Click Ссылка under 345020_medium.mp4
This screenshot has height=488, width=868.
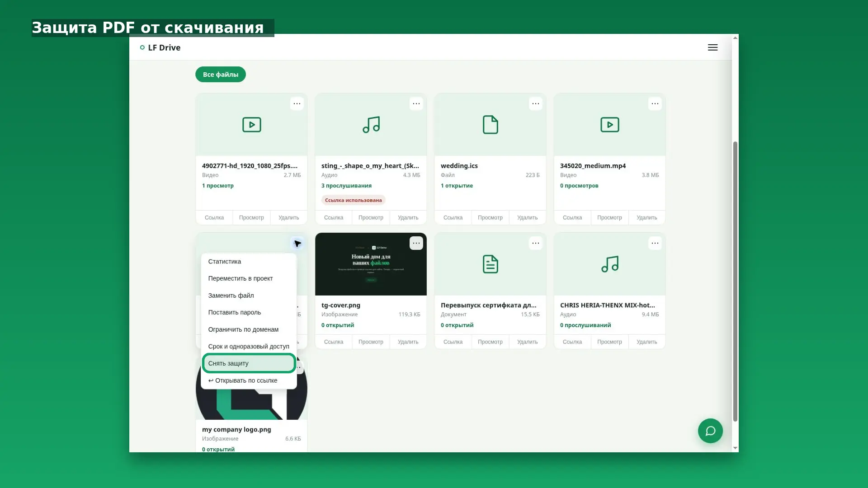tap(572, 218)
